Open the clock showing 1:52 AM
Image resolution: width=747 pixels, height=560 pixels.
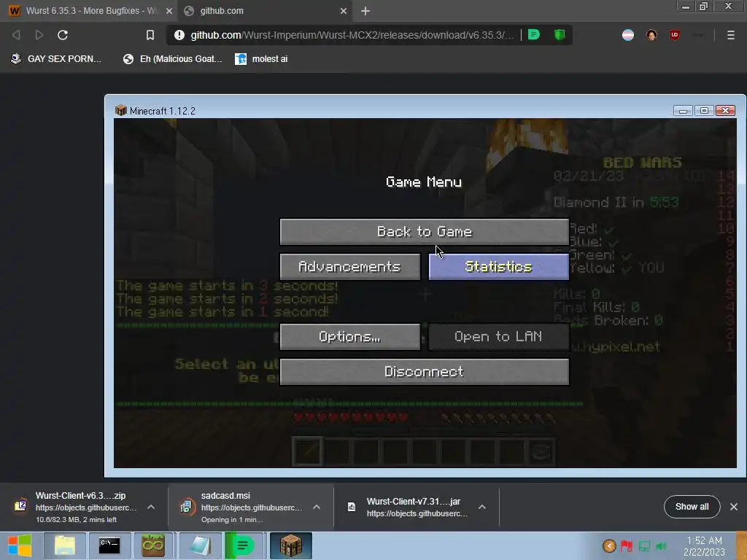(x=704, y=546)
